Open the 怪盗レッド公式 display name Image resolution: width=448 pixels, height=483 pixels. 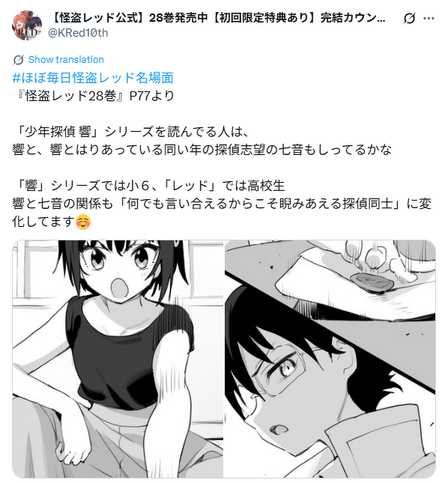tap(218, 18)
